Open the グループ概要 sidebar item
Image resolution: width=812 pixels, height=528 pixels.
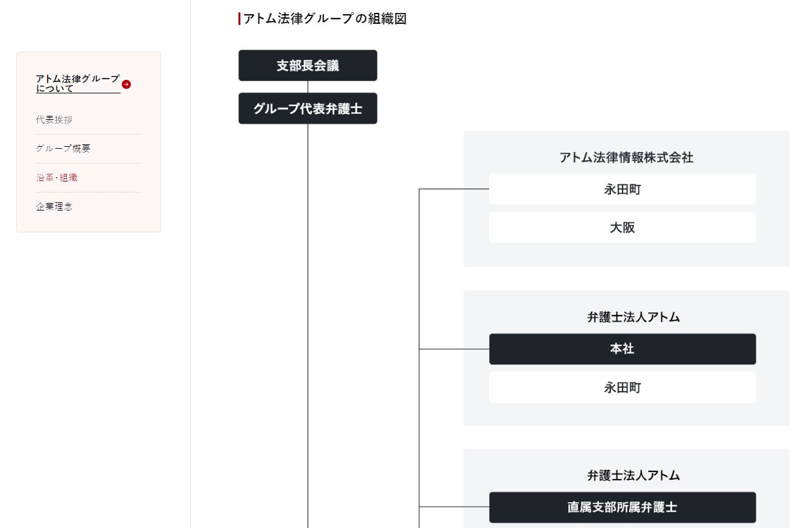63,148
